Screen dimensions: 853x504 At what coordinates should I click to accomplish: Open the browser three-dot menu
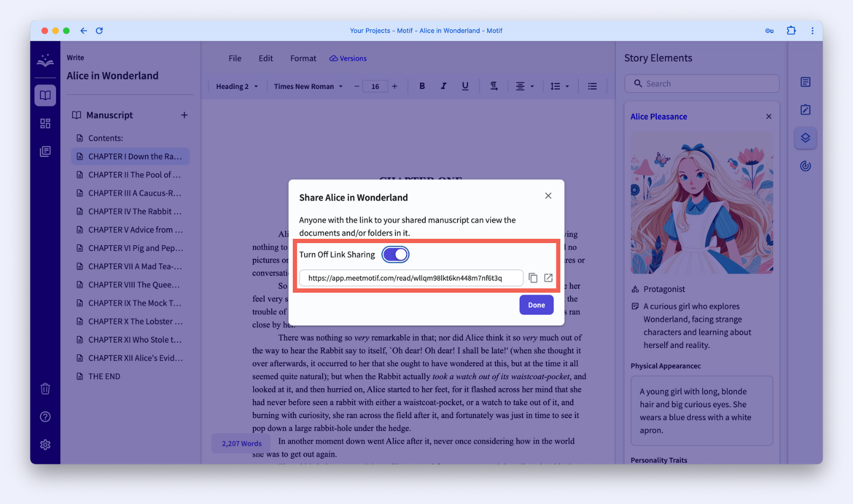point(813,31)
